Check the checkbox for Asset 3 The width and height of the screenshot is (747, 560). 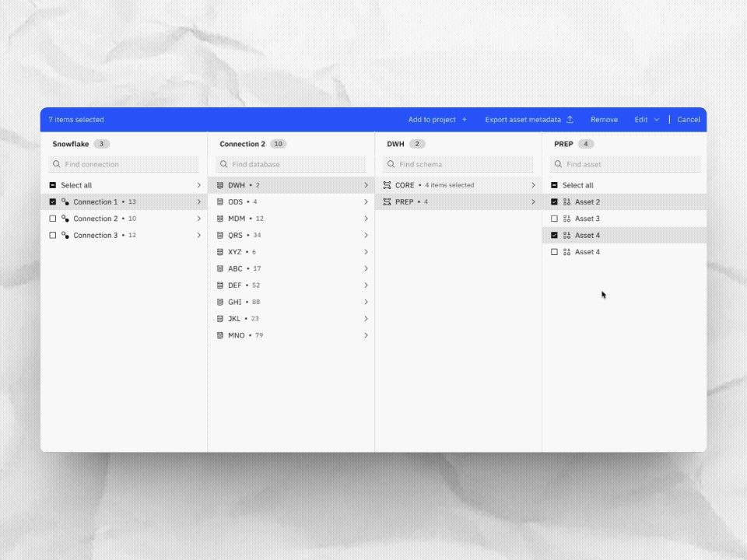(553, 219)
